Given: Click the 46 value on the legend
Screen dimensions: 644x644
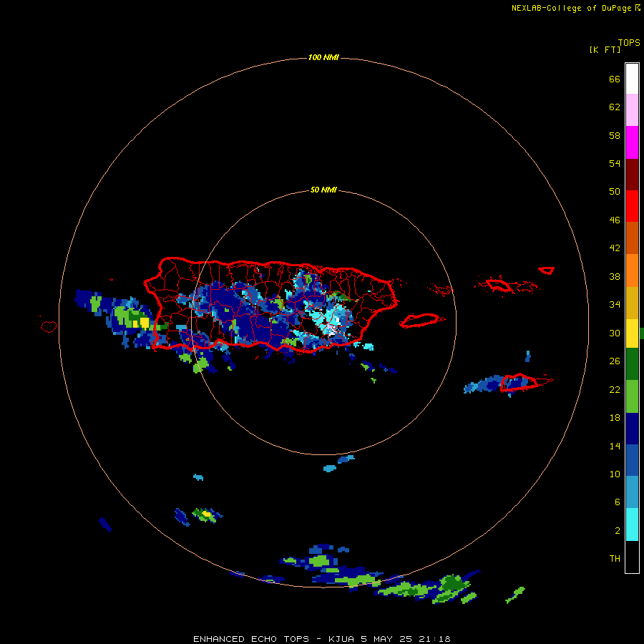Looking at the screenshot, I should tap(615, 220).
